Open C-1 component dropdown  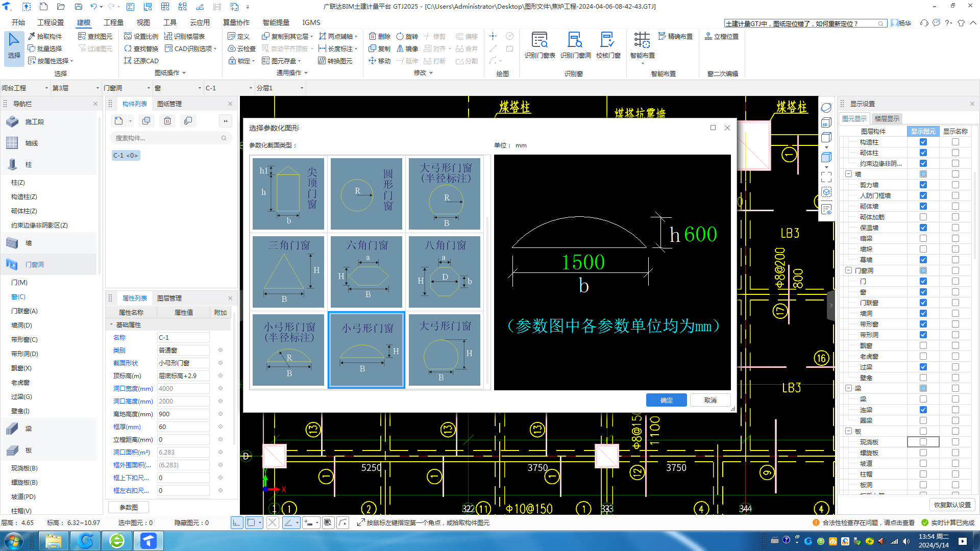tap(229, 88)
